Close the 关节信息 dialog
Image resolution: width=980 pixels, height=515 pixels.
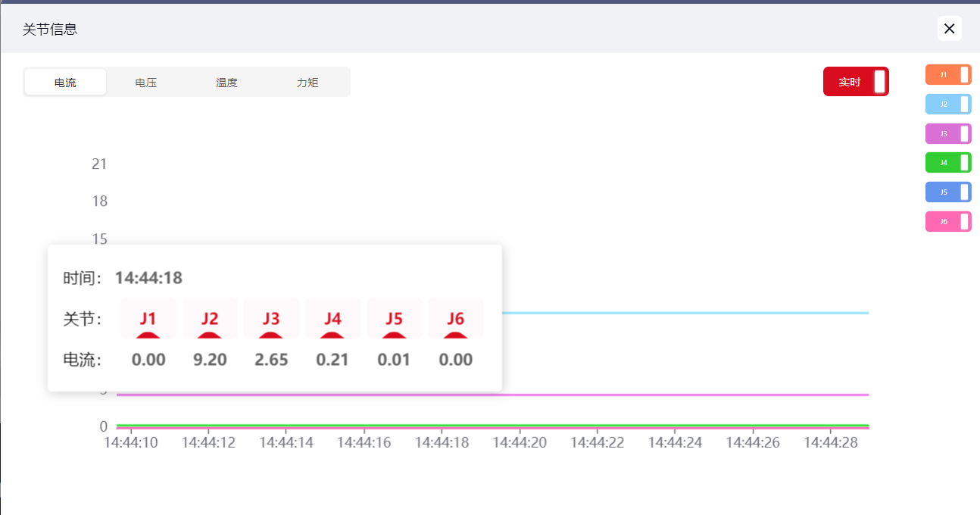click(x=949, y=29)
